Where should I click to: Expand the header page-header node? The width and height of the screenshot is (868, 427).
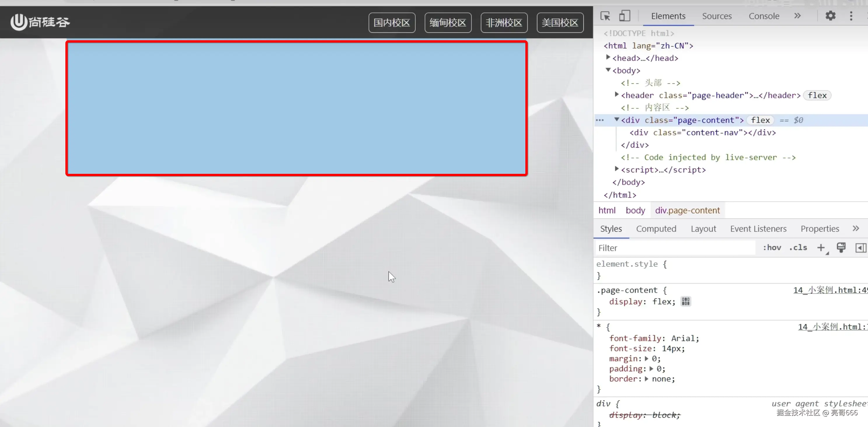[617, 94]
